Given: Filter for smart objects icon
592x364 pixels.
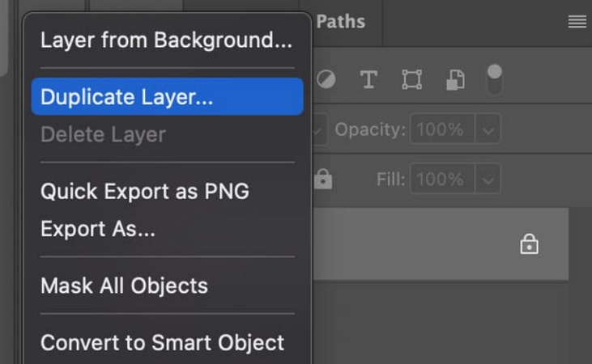Looking at the screenshot, I should 455,79.
